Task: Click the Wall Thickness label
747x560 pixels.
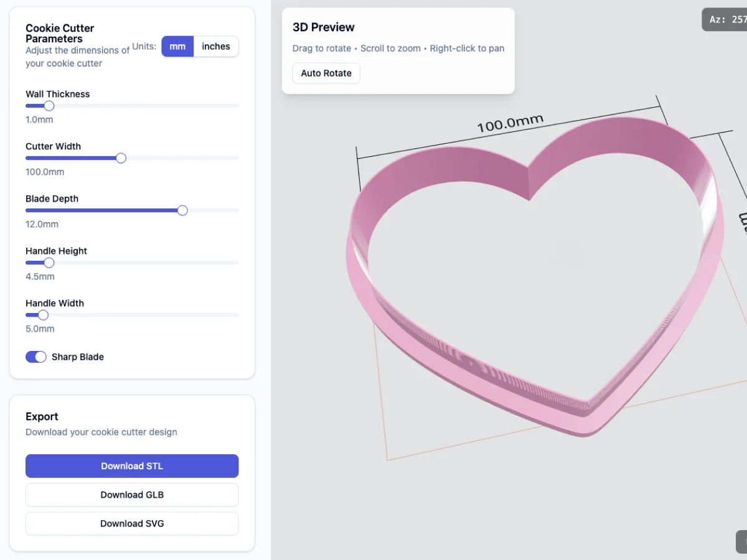Action: pos(57,94)
